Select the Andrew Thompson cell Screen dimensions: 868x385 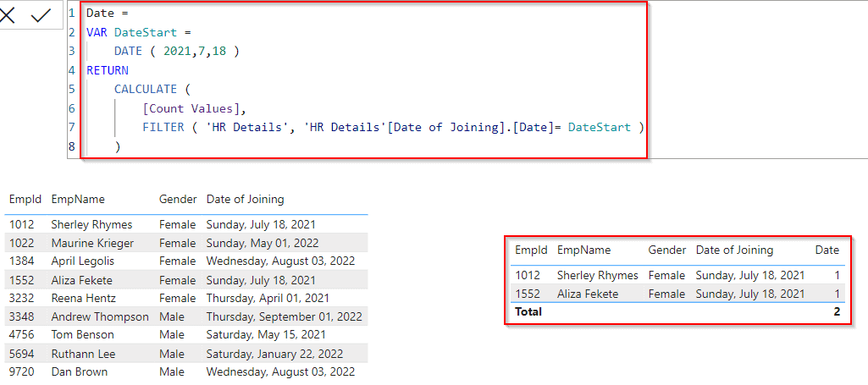[x=100, y=316]
